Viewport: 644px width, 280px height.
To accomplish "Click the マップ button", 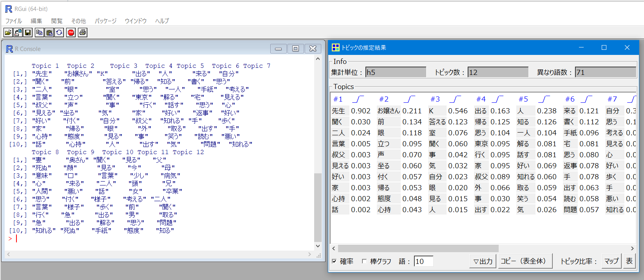I will point(611,261).
